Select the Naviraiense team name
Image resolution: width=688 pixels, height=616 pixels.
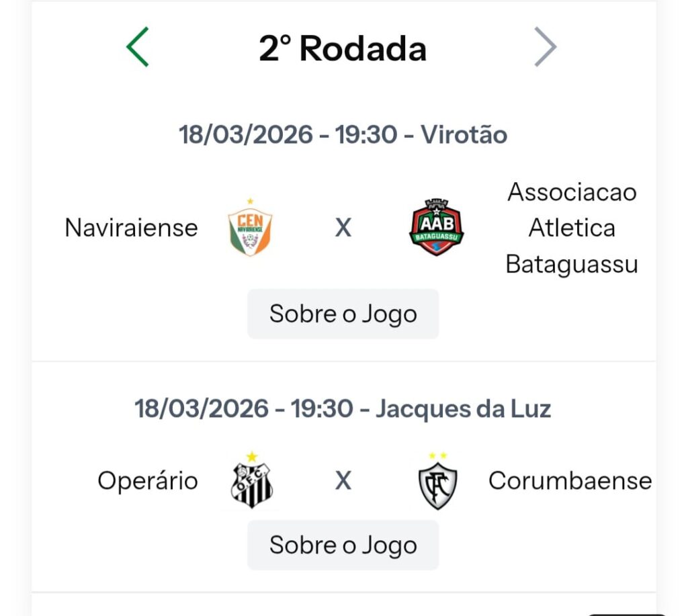click(131, 228)
